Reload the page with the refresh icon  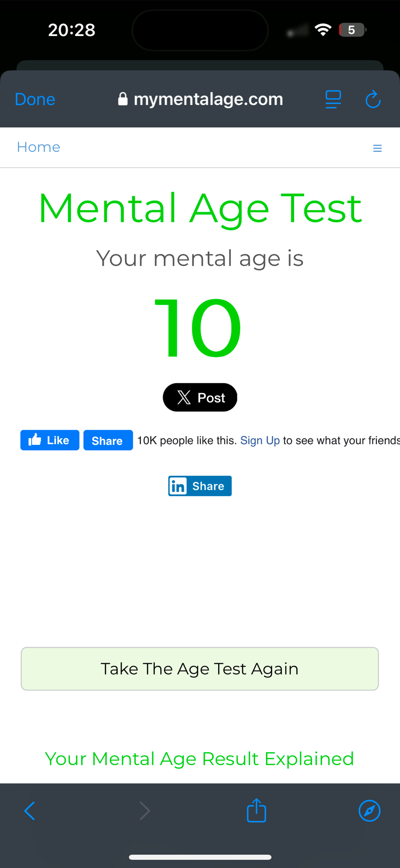373,99
